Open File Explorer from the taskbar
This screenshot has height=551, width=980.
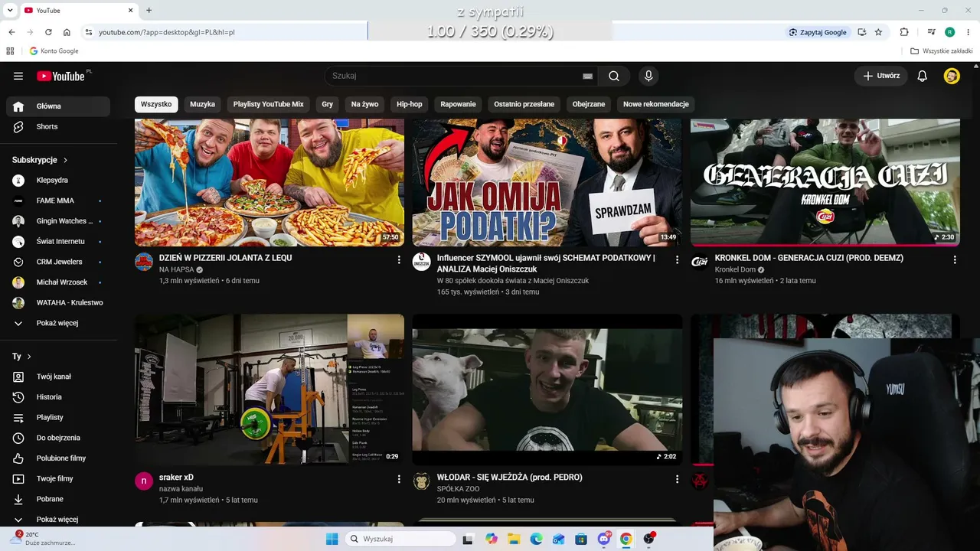click(514, 539)
